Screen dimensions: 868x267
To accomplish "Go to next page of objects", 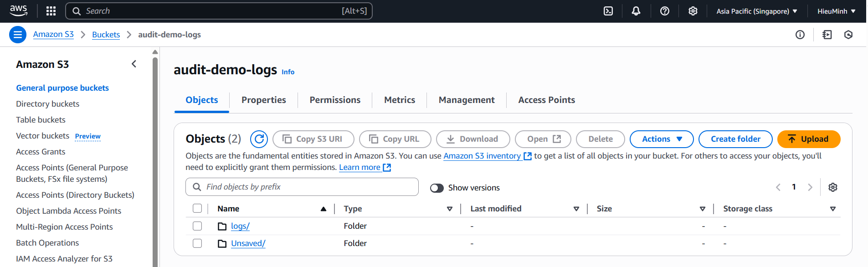I will coord(810,187).
